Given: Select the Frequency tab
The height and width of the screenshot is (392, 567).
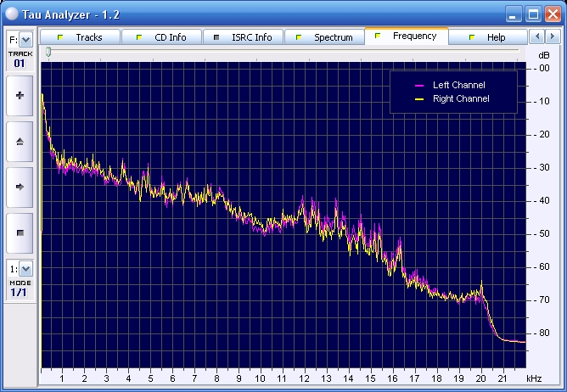Looking at the screenshot, I should (x=406, y=36).
